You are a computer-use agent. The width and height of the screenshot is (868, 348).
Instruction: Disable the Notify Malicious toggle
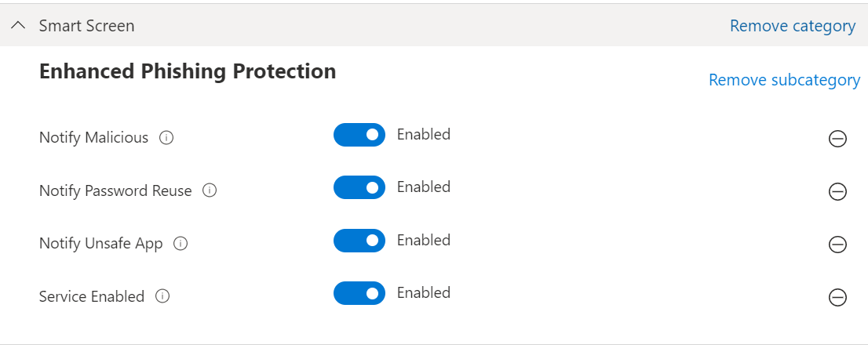pos(359,135)
